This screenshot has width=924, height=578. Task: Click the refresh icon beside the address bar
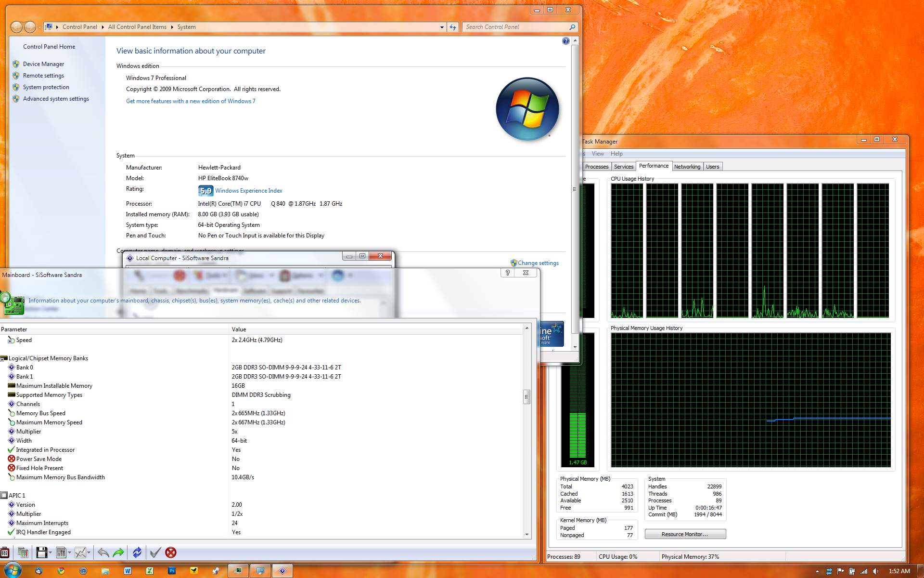pos(453,27)
